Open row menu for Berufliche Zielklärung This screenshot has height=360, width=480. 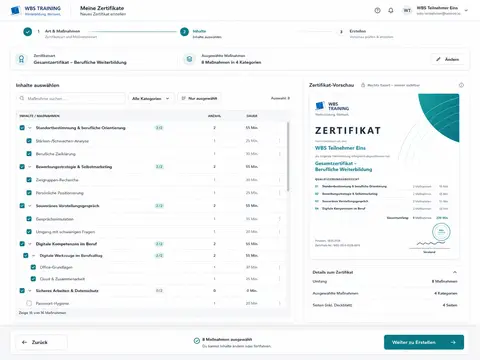(279, 154)
